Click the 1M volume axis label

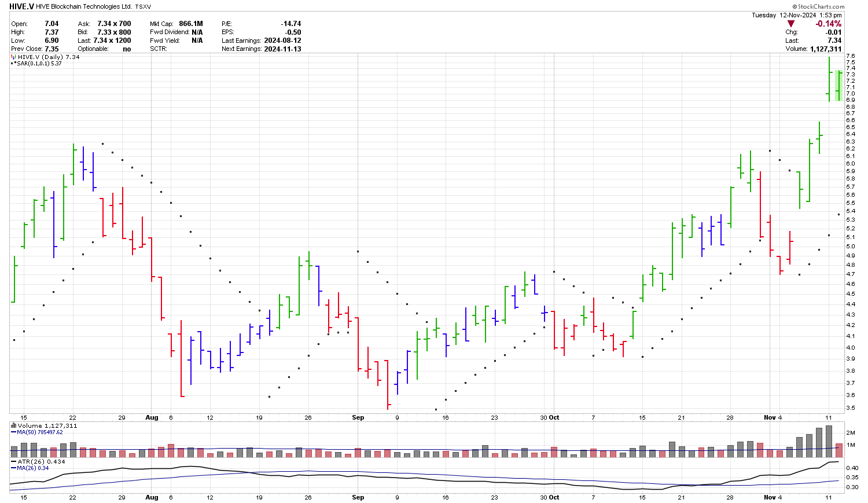pyautogui.click(x=851, y=445)
